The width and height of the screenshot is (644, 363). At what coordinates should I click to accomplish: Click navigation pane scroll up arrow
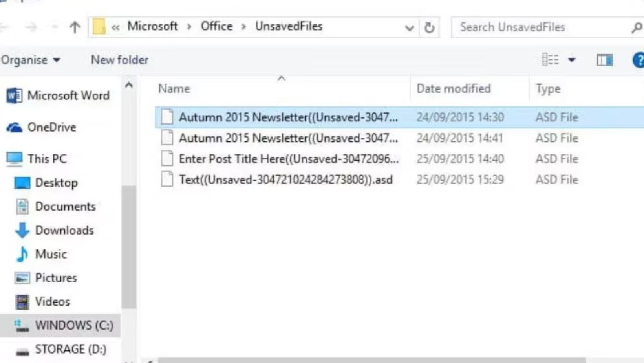[129, 85]
